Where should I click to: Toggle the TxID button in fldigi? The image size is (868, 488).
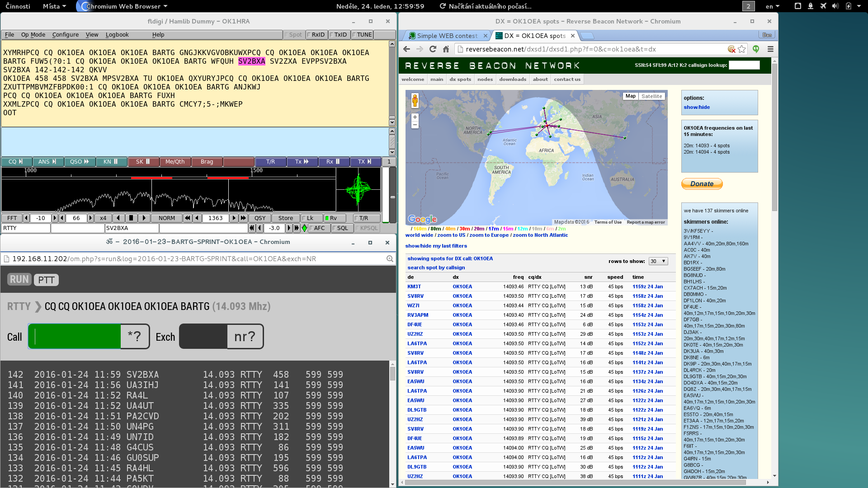click(340, 35)
